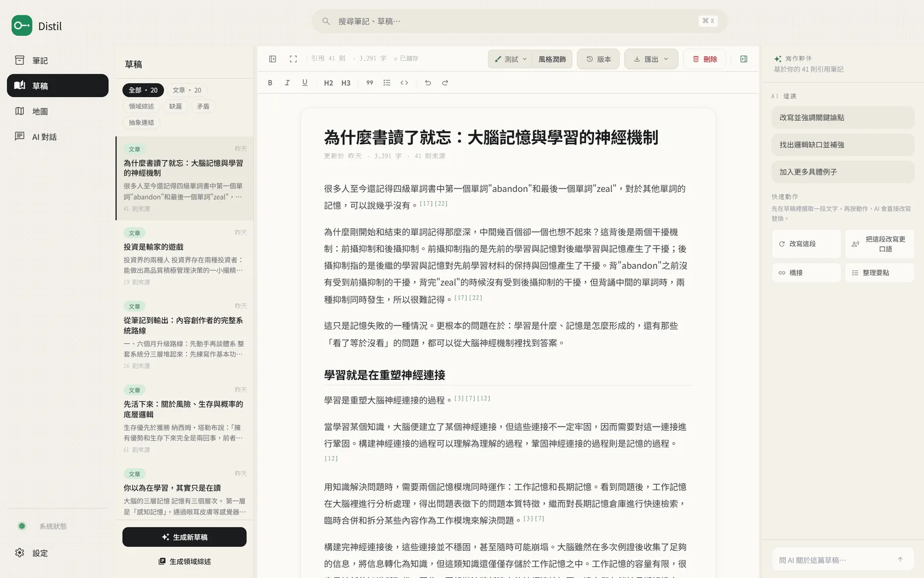Click 把這段改寫更口語 quick action
Screen dimensions: 924x578
(880, 244)
